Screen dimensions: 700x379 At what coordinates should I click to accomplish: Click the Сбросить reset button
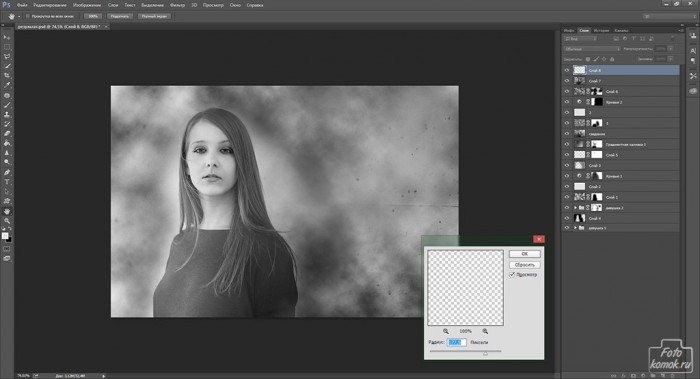[x=525, y=265]
